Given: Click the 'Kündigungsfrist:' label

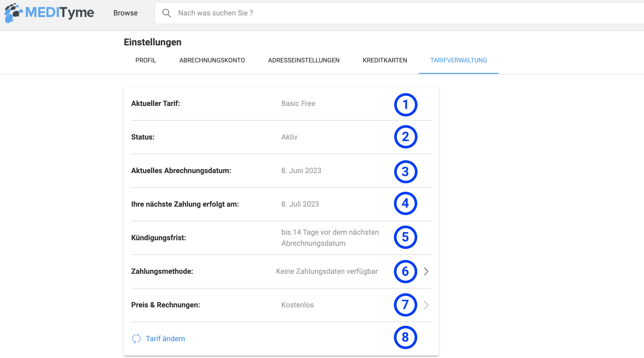Looking at the screenshot, I should tap(159, 238).
